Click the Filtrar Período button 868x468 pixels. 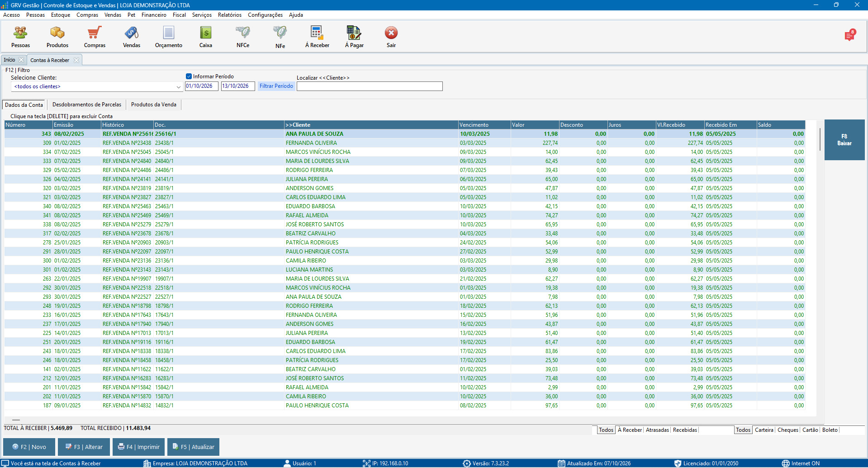click(x=276, y=86)
